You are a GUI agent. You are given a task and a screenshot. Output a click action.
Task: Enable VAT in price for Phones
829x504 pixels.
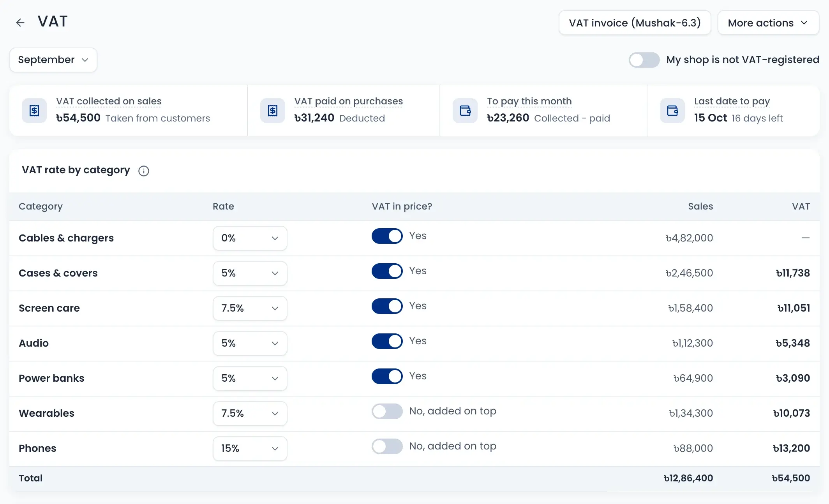tap(387, 446)
